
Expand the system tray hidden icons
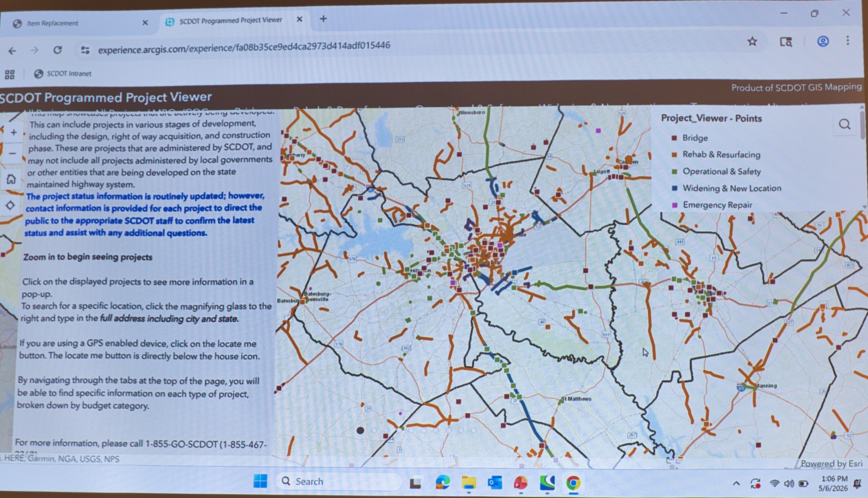tap(736, 484)
